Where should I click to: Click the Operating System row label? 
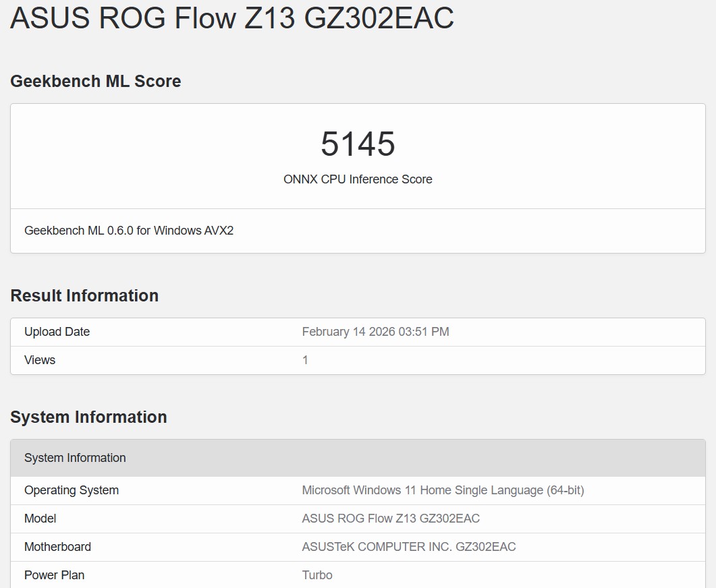72,490
